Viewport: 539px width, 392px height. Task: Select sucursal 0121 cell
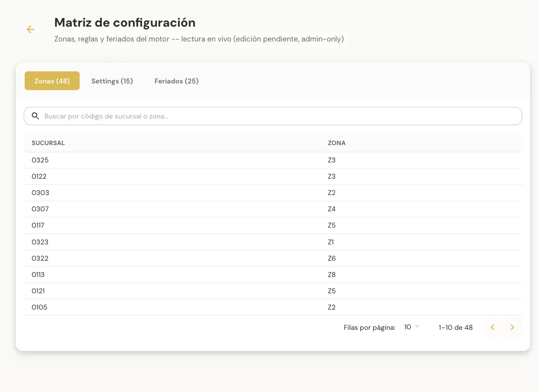tap(38, 291)
